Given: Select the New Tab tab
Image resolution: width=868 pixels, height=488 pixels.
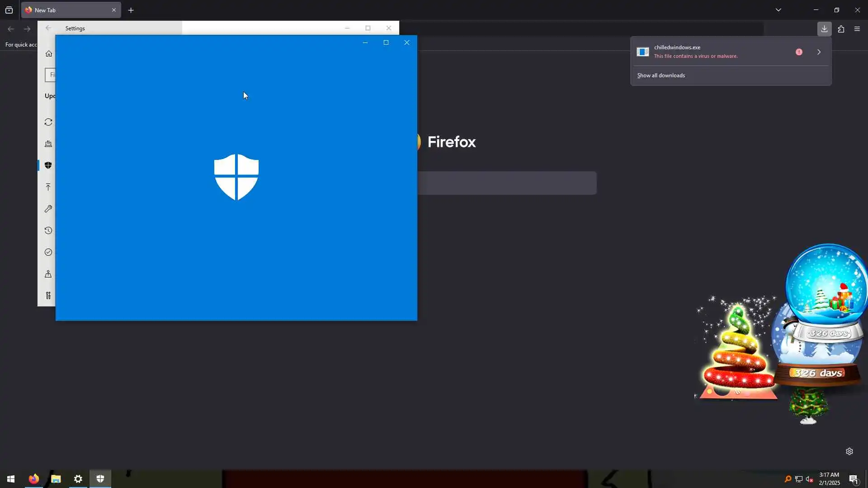Looking at the screenshot, I should tap(68, 10).
